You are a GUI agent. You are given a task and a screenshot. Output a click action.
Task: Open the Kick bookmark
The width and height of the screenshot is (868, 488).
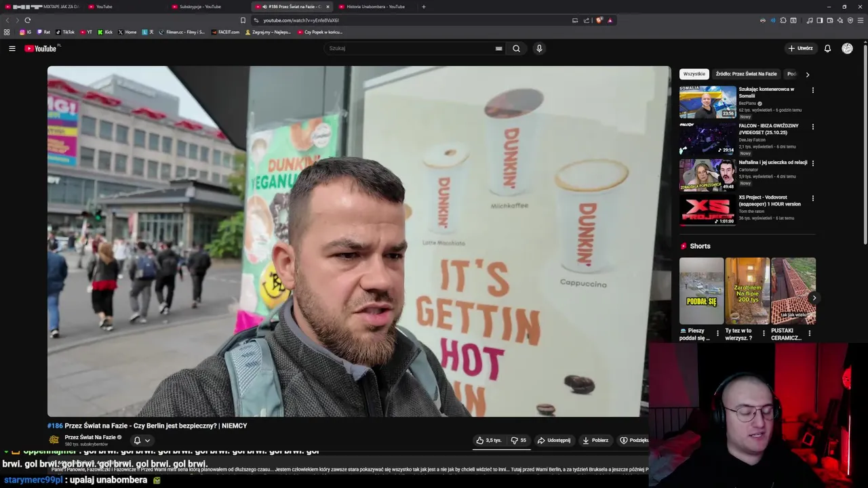(x=105, y=32)
